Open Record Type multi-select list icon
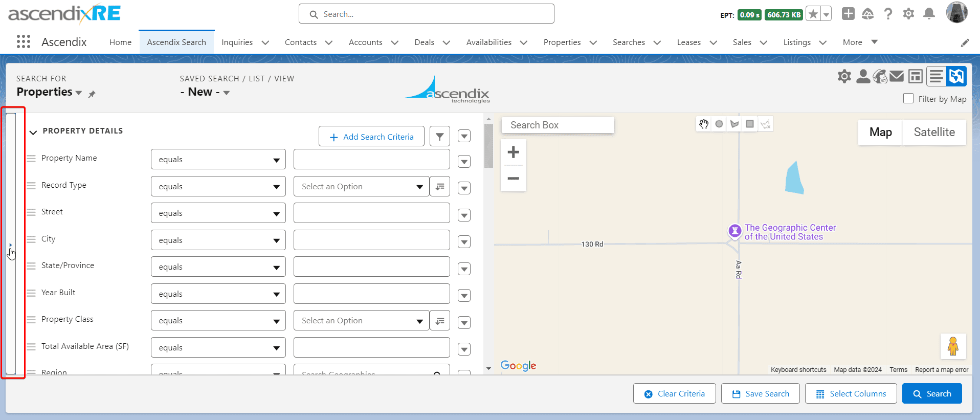 (x=440, y=187)
